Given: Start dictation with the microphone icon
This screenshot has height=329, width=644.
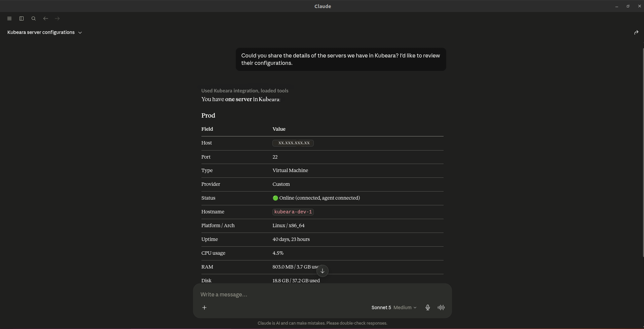Looking at the screenshot, I should click(428, 307).
